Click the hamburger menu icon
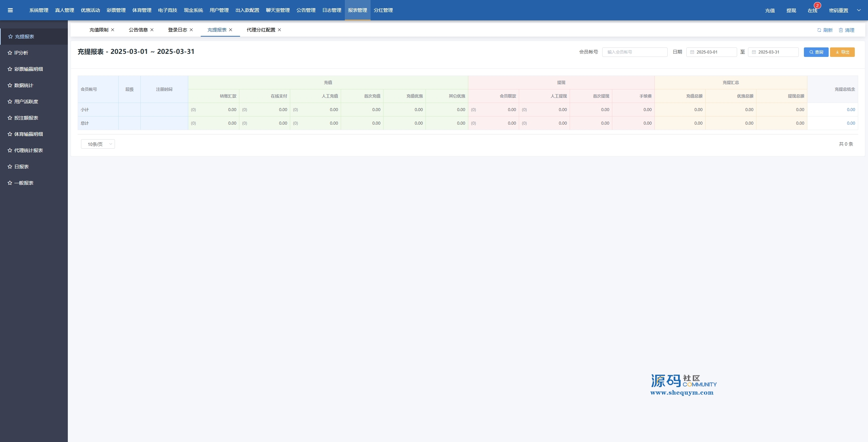The width and height of the screenshot is (868, 442). pos(10,10)
